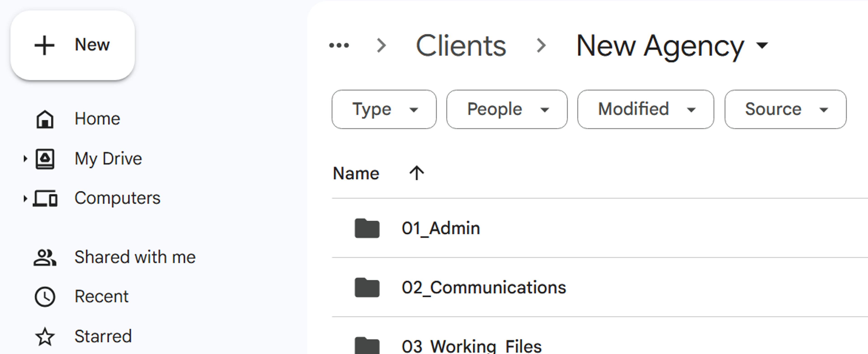This screenshot has height=354, width=868.
Task: Open Computers in the sidebar
Action: (117, 198)
